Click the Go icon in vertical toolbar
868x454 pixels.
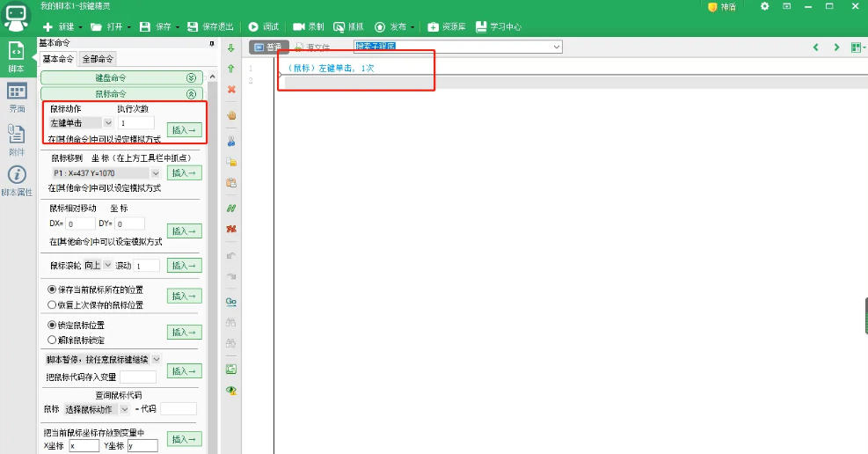pos(231,302)
